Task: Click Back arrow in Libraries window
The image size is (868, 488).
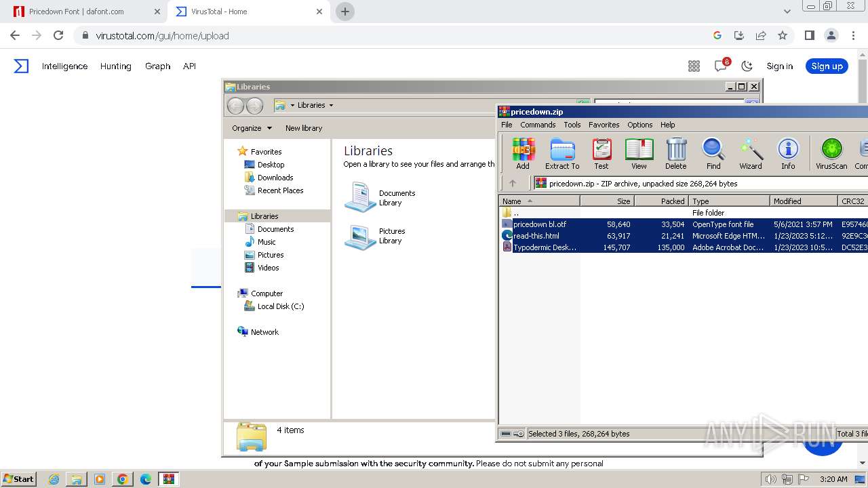Action: (235, 105)
